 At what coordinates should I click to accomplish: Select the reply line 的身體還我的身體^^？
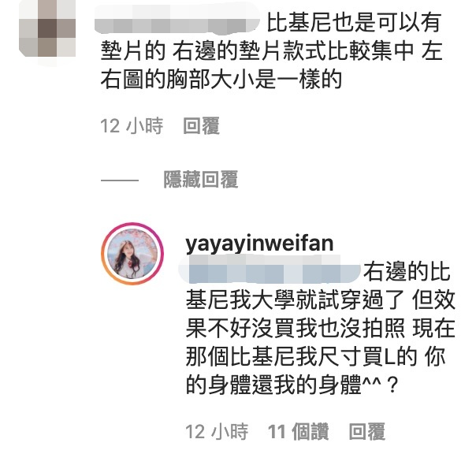tap(292, 385)
